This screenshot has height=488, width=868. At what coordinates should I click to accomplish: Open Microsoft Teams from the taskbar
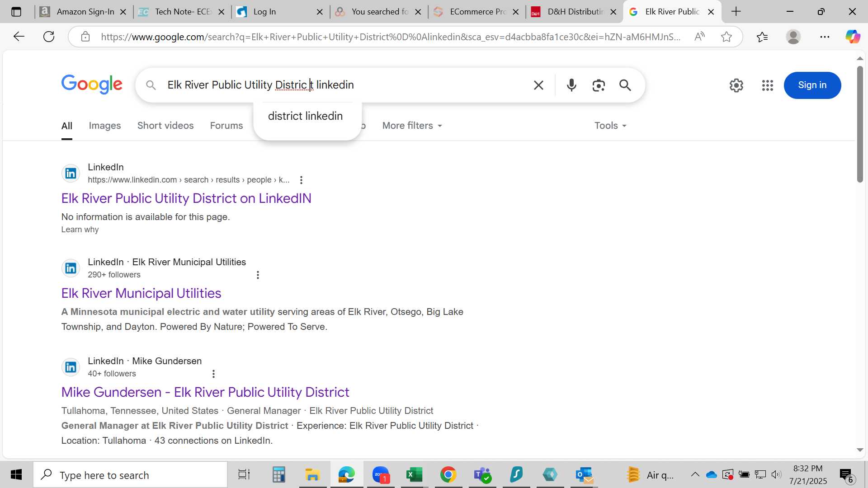pos(482,475)
